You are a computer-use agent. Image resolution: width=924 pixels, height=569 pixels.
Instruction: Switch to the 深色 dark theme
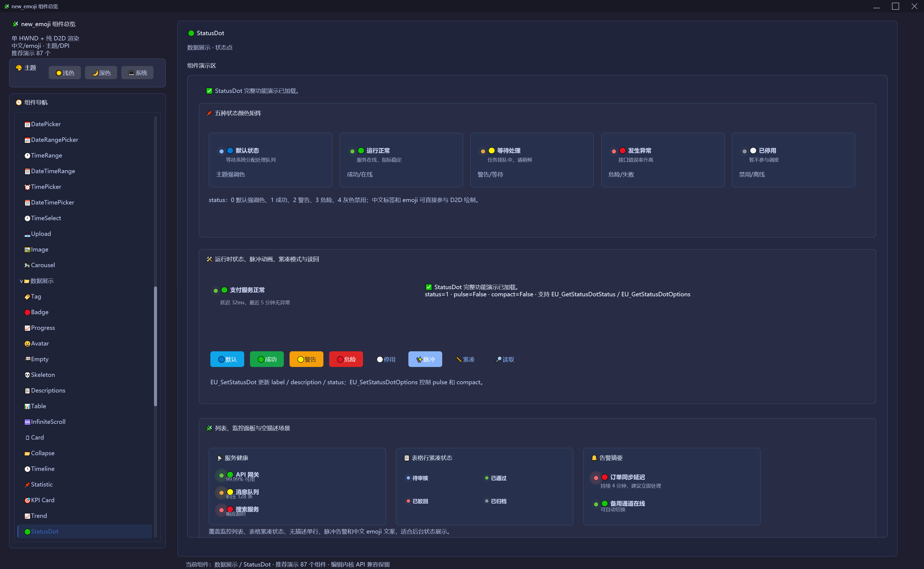101,73
